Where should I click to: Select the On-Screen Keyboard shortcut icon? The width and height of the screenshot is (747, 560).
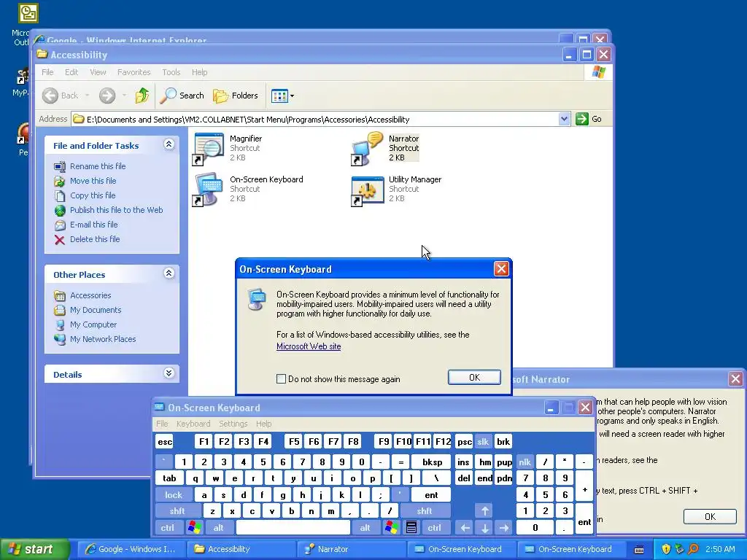[208, 190]
